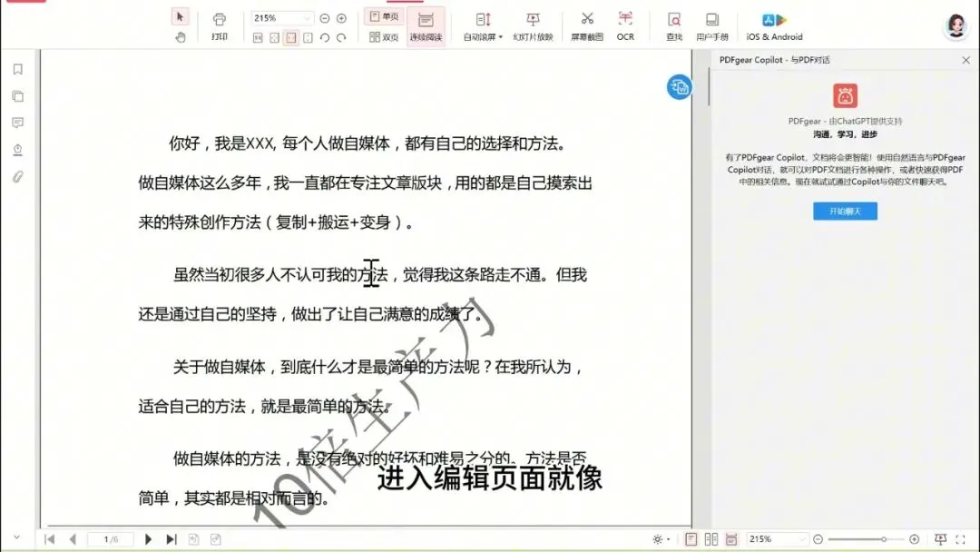Go to previous page
Viewport: 980px width, 552px height.
73,539
